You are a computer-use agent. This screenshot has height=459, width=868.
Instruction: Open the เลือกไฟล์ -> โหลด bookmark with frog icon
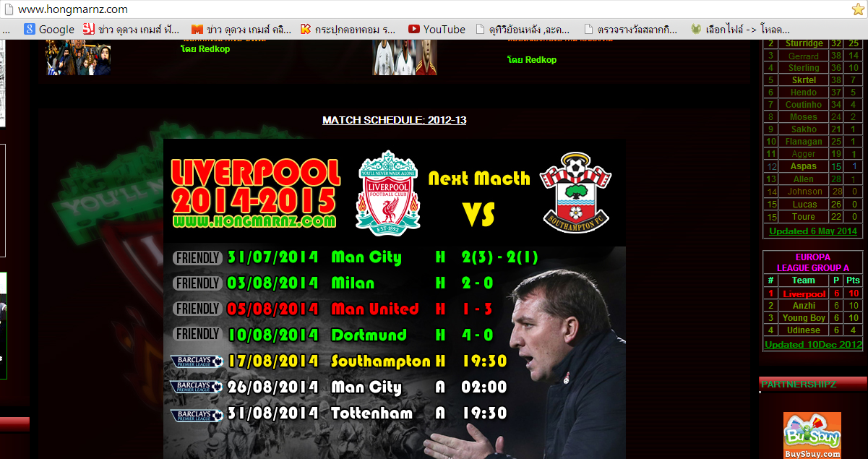(x=740, y=29)
